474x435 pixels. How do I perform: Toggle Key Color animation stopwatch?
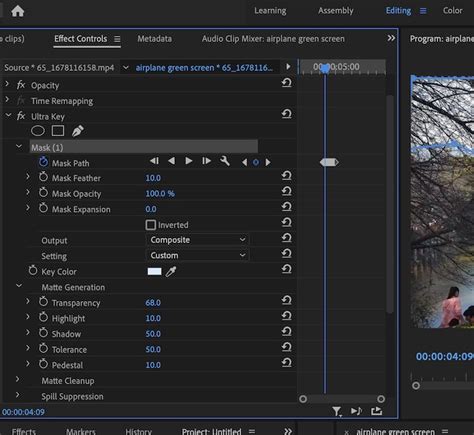click(33, 270)
